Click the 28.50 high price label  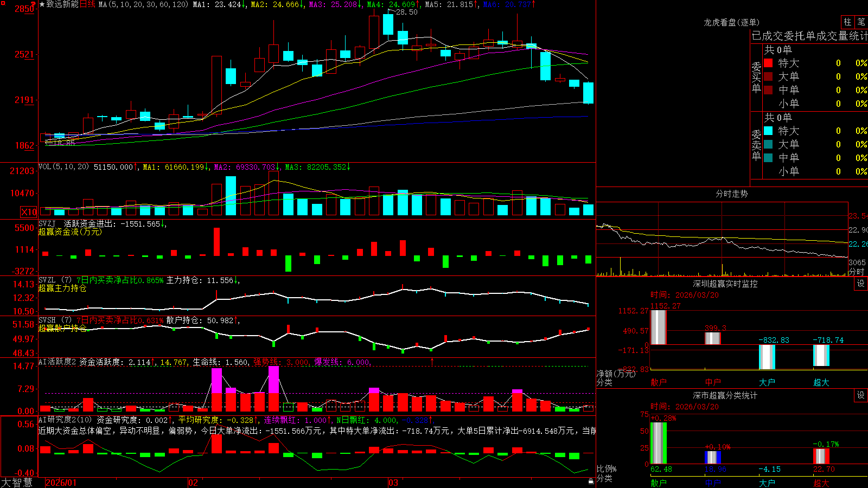tap(407, 12)
